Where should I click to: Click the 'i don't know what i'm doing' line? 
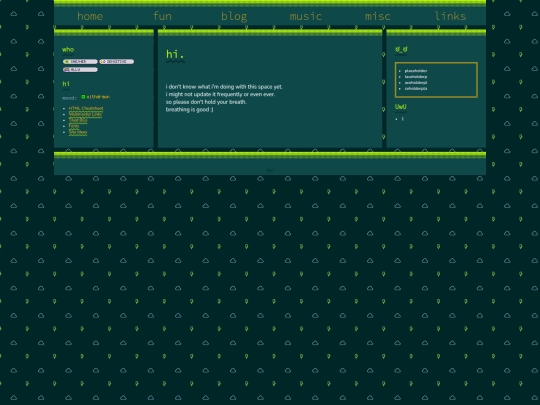coord(224,87)
